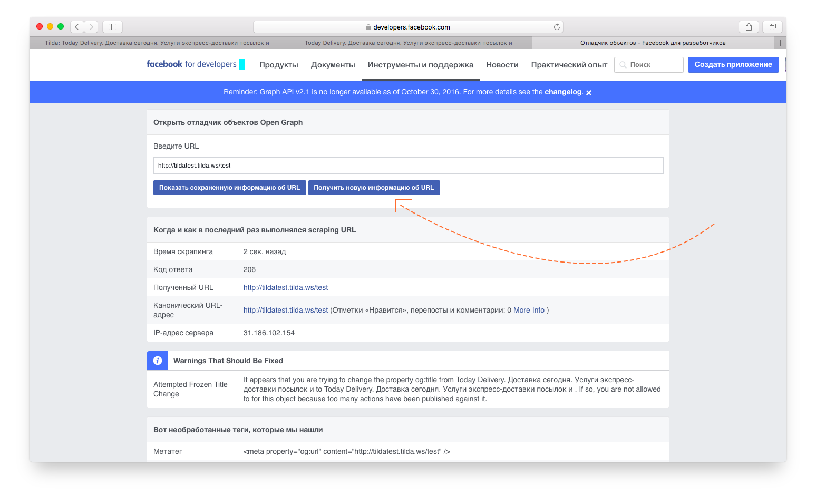Screen dimensions: 816x504
Task: Toggle the Safari sidebar button
Action: pos(112,26)
